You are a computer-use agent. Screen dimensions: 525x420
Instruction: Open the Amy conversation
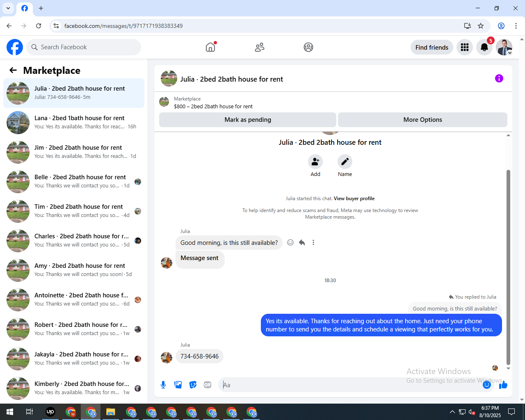[x=74, y=270]
